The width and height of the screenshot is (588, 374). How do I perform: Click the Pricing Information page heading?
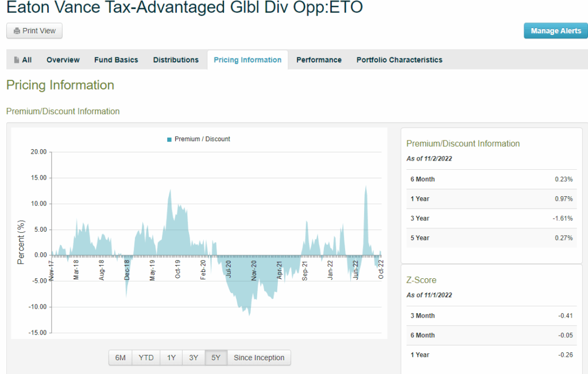[60, 85]
